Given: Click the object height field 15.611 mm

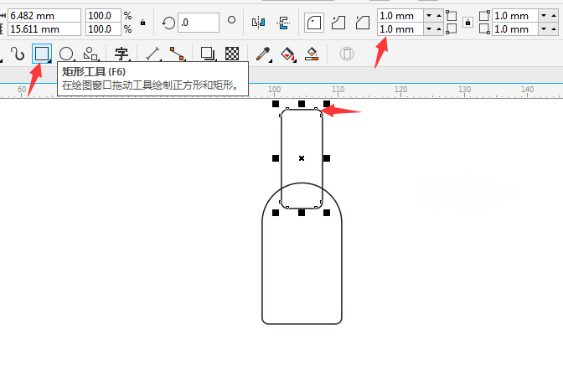Looking at the screenshot, I should (x=44, y=29).
